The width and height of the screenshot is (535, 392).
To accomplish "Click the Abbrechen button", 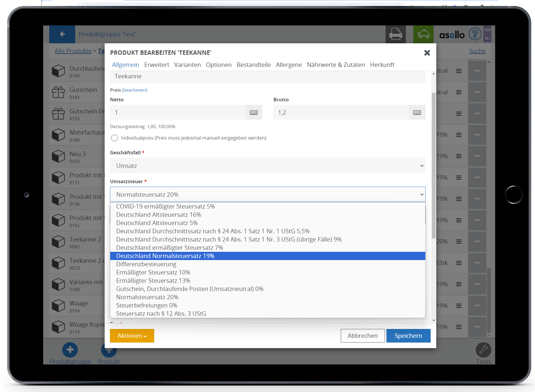I will 362,336.
